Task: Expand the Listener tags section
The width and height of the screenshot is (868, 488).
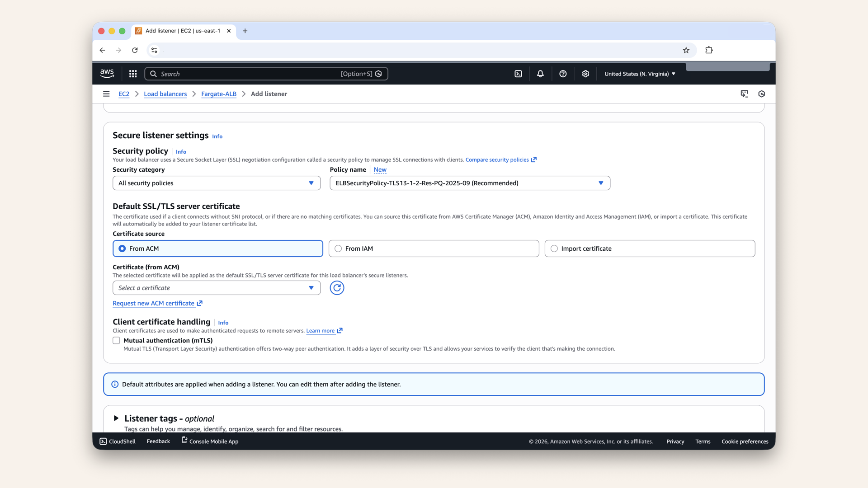Action: pyautogui.click(x=116, y=418)
